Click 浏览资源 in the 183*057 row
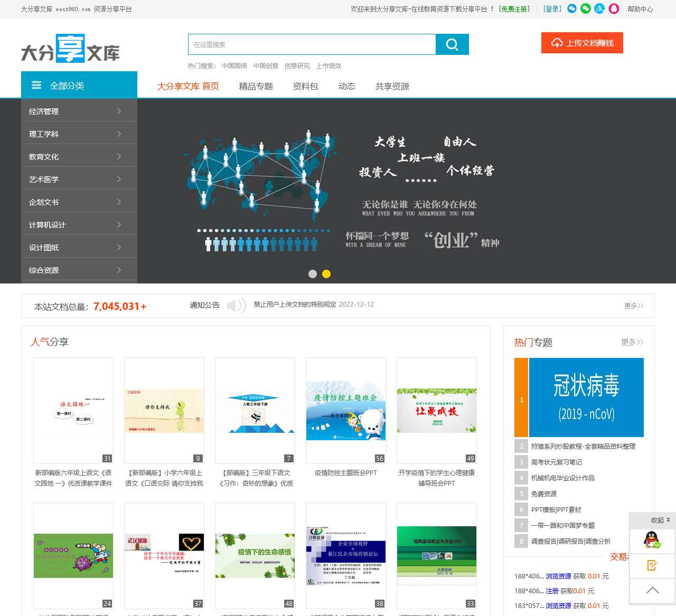This screenshot has width=676, height=616. click(x=558, y=606)
